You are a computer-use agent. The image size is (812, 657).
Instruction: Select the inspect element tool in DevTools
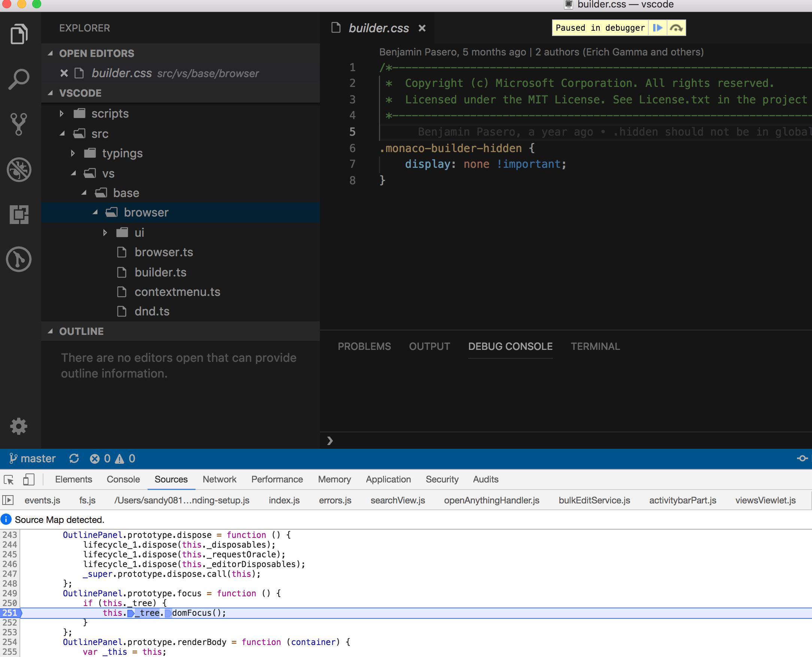[8, 479]
